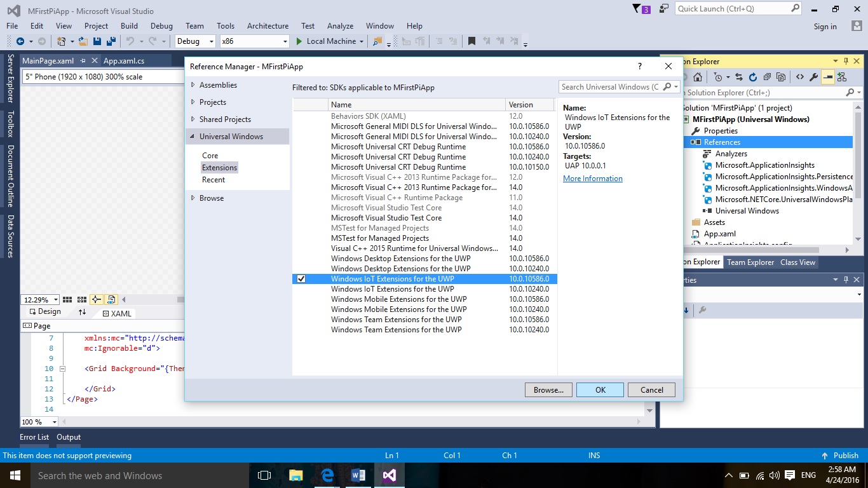Click the Solution Explorer Home icon
This screenshot has width=868, height=488.
(x=698, y=78)
